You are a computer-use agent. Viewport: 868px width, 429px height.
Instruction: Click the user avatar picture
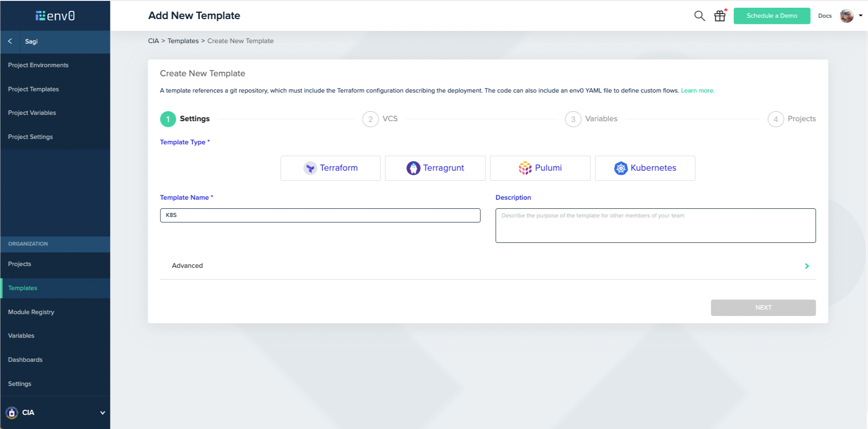click(x=847, y=16)
